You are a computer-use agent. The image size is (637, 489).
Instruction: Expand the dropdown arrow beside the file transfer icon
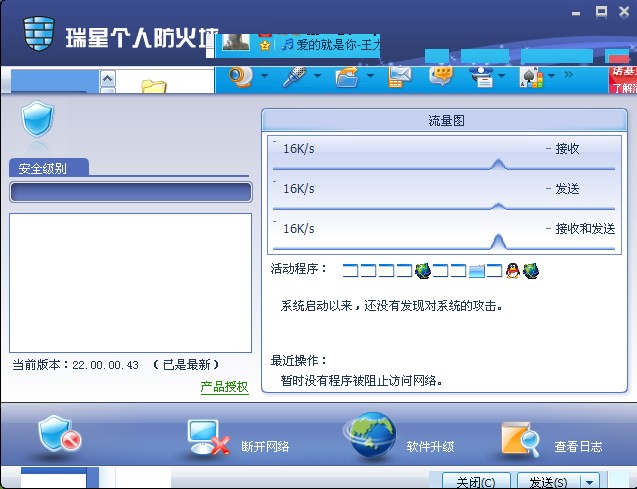(370, 76)
